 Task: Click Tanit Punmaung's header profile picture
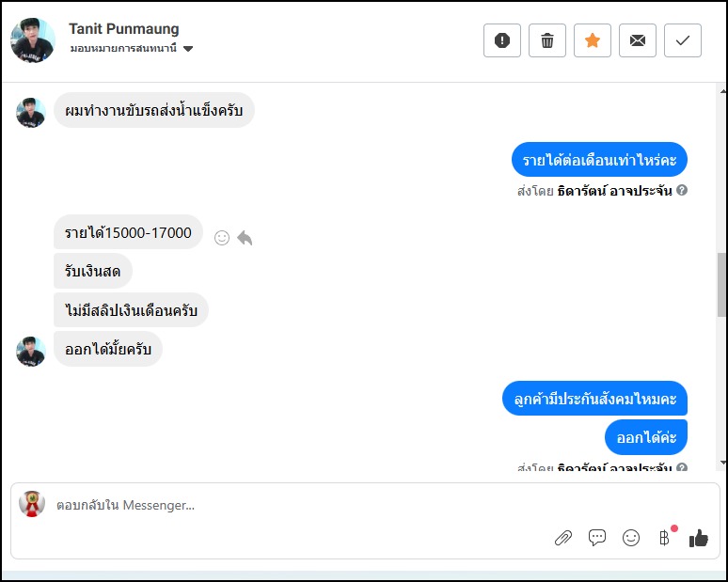(x=33, y=39)
